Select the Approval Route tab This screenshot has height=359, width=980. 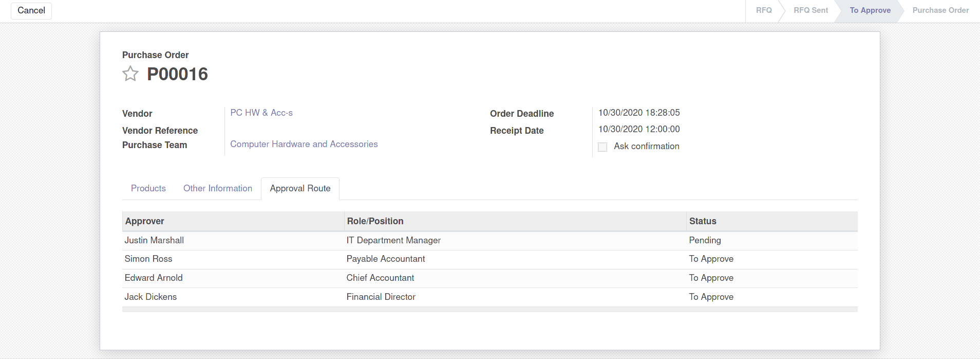(300, 188)
